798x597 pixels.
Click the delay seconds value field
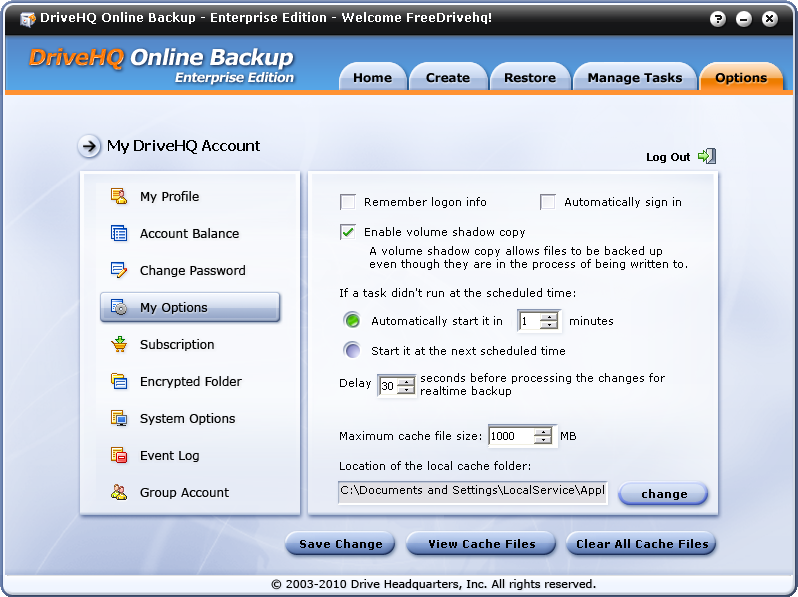(388, 386)
